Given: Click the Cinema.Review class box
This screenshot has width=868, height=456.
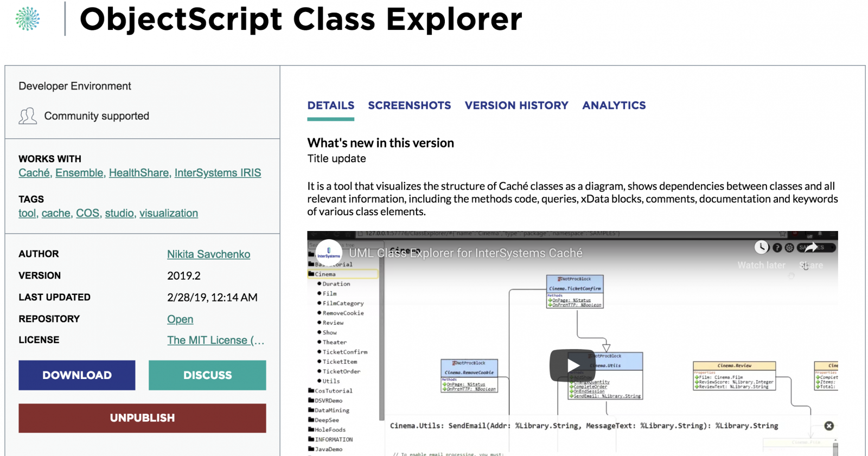Looking at the screenshot, I should pyautogui.click(x=735, y=376).
